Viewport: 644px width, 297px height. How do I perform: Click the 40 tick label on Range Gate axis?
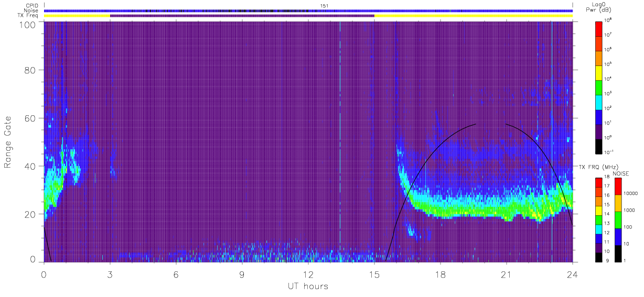30,166
